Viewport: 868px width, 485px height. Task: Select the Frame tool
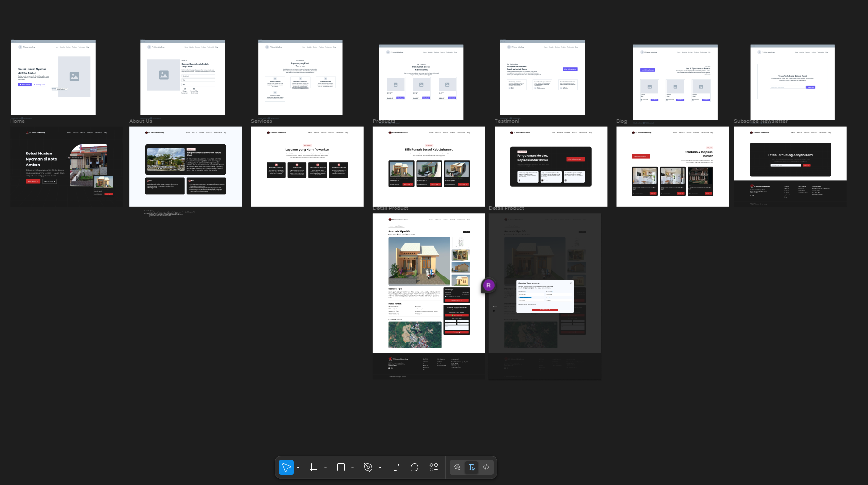click(x=314, y=467)
